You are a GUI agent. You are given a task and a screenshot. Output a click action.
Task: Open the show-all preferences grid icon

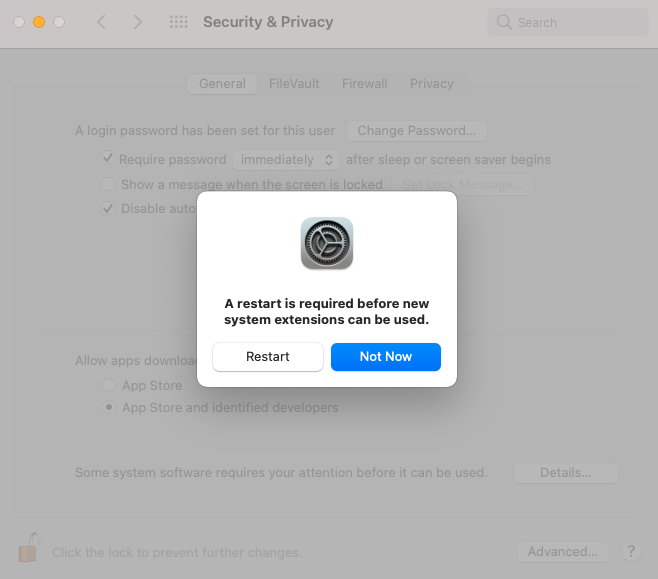click(x=178, y=22)
